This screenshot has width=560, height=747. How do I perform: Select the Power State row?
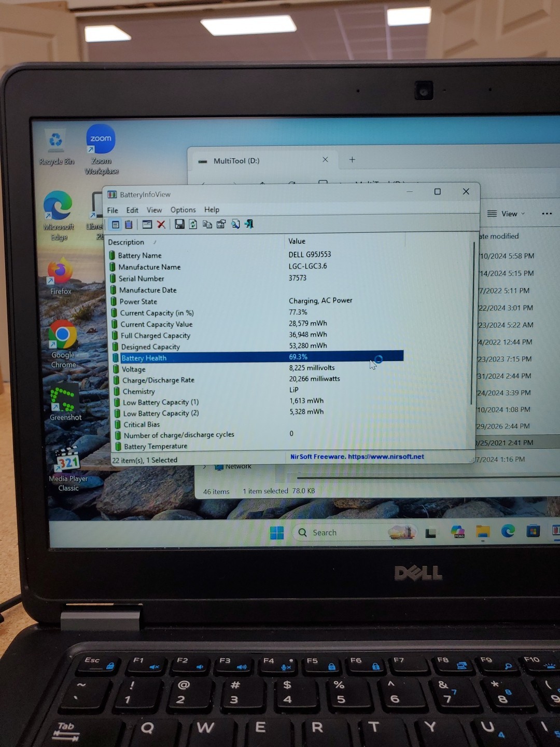(257, 301)
